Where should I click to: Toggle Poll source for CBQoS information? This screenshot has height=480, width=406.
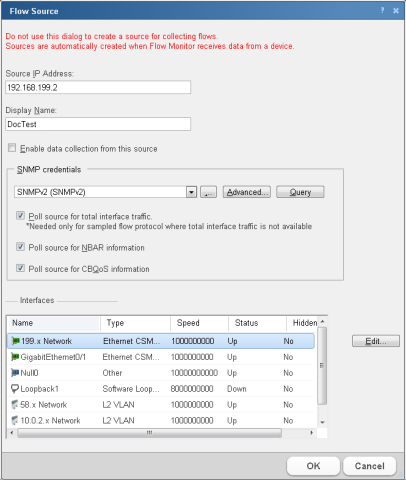point(21,268)
